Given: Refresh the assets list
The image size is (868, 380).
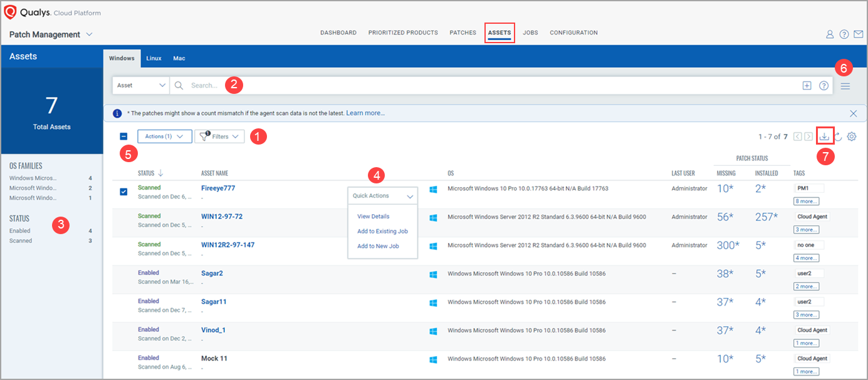Looking at the screenshot, I should tap(838, 136).
